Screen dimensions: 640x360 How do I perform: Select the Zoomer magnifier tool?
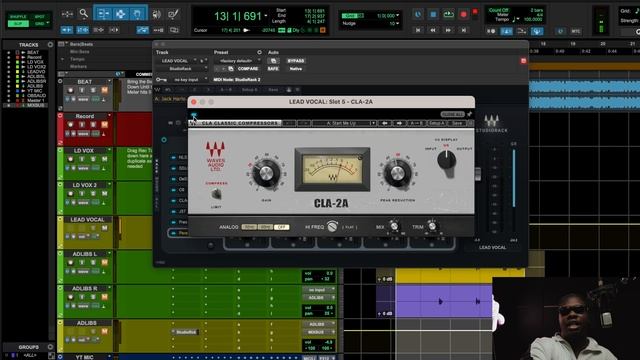coord(83,14)
